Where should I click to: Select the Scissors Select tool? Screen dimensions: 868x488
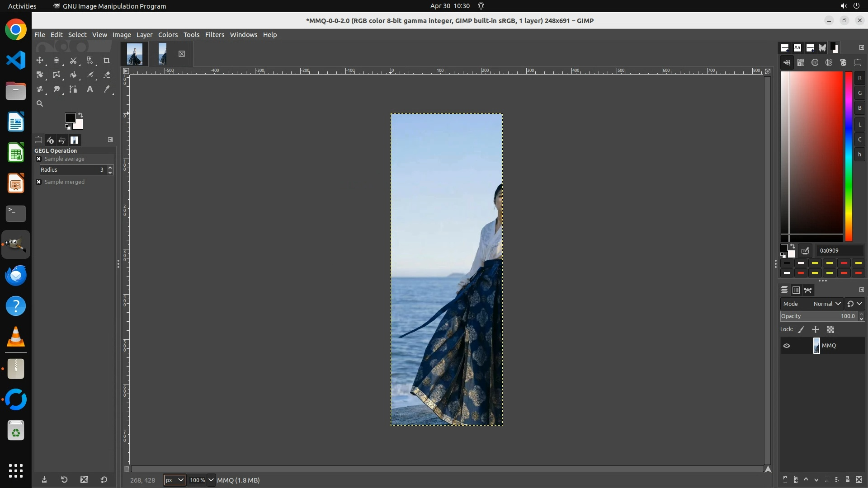(x=73, y=60)
